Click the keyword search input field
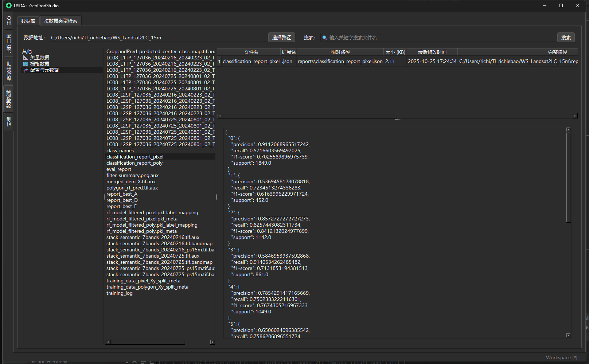589x364 pixels. (437, 38)
